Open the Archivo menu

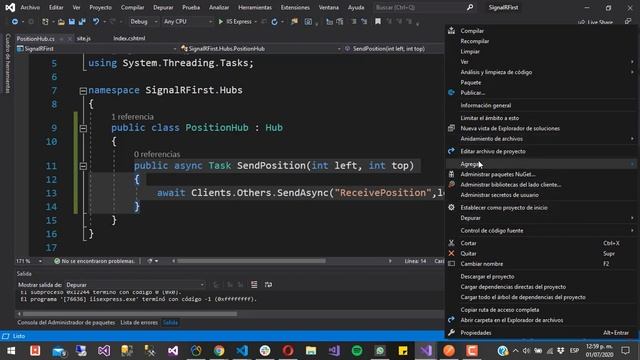point(30,7)
